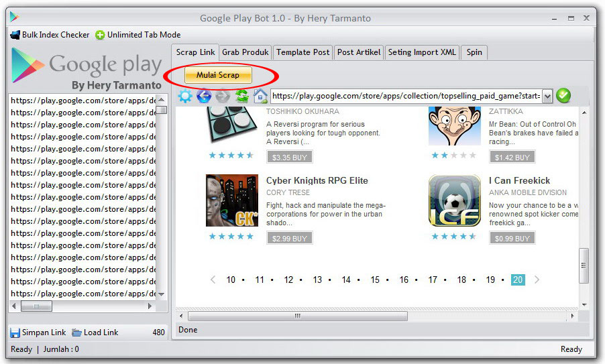Refresh page with green arrows icon

point(242,96)
